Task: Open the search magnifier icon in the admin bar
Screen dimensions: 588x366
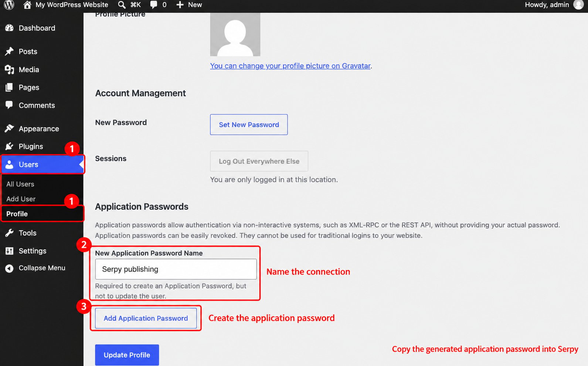Action: click(122, 5)
